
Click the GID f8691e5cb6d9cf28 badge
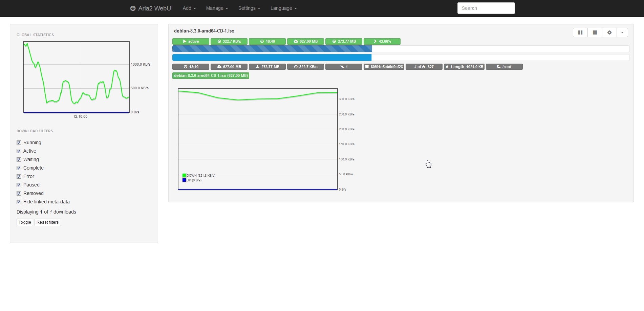tap(384, 67)
